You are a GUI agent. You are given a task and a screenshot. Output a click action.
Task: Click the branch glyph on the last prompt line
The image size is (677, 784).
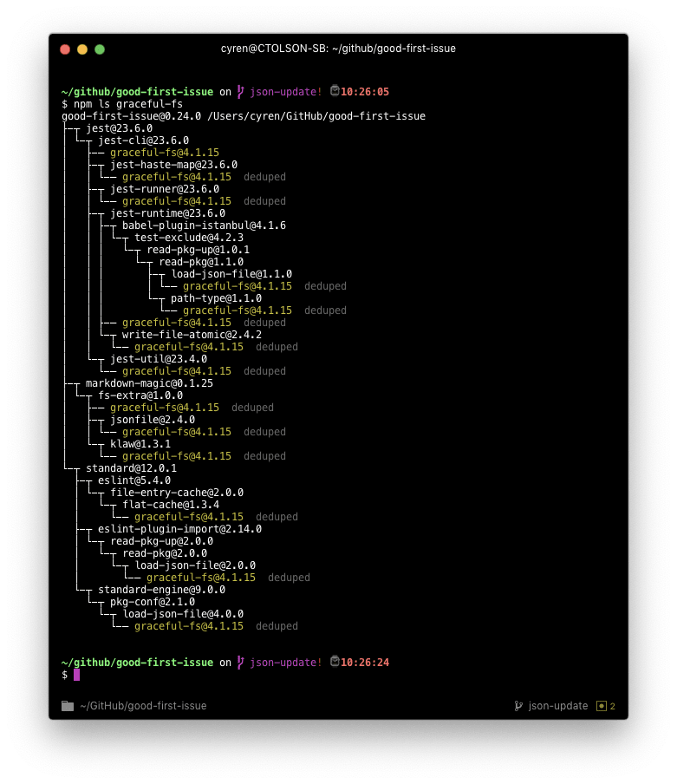coord(240,662)
